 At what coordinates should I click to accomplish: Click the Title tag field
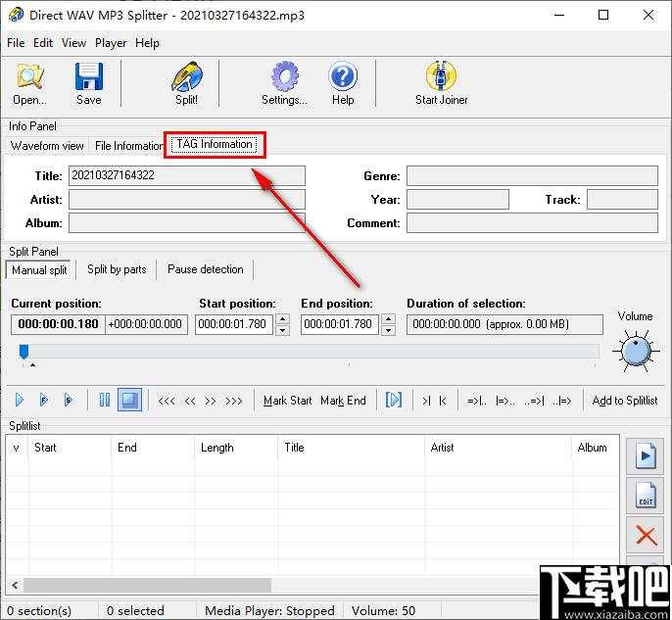187,175
